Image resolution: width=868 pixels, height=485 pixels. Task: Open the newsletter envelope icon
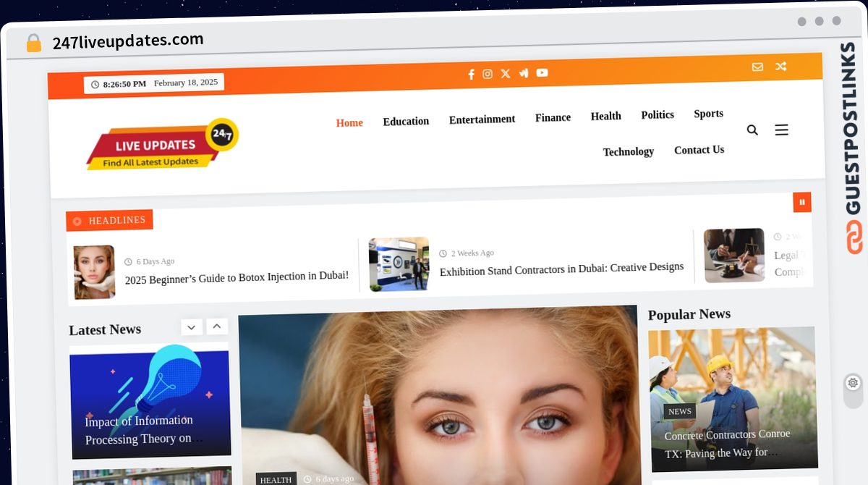(757, 67)
